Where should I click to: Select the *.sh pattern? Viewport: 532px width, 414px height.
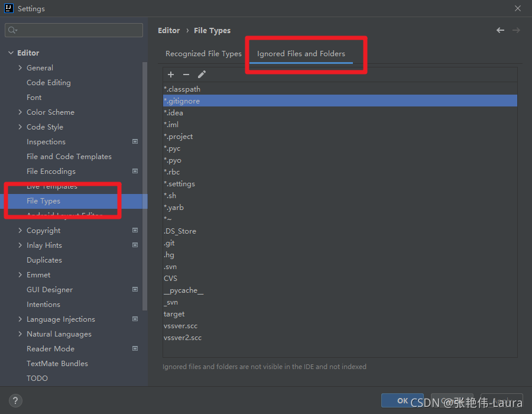pos(340,195)
